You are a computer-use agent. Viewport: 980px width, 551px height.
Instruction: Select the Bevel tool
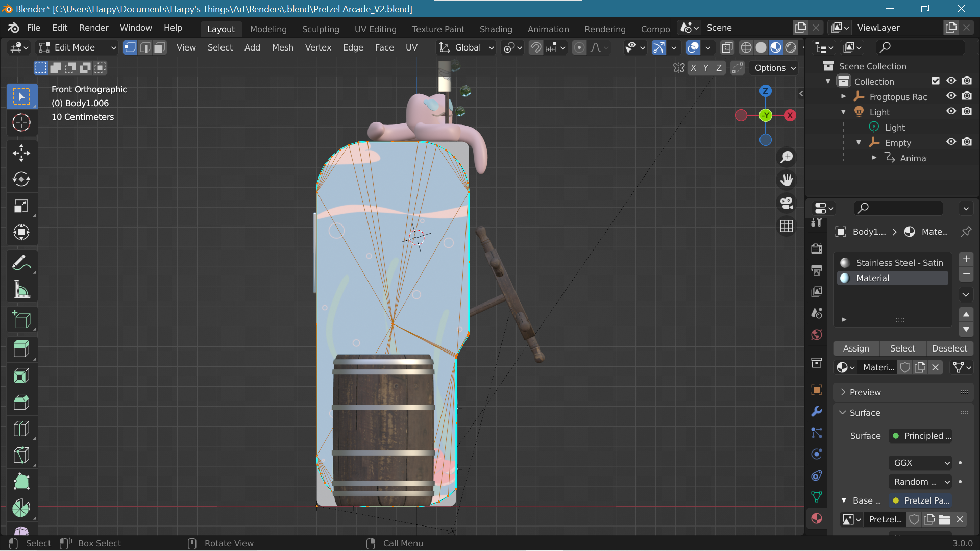click(21, 402)
